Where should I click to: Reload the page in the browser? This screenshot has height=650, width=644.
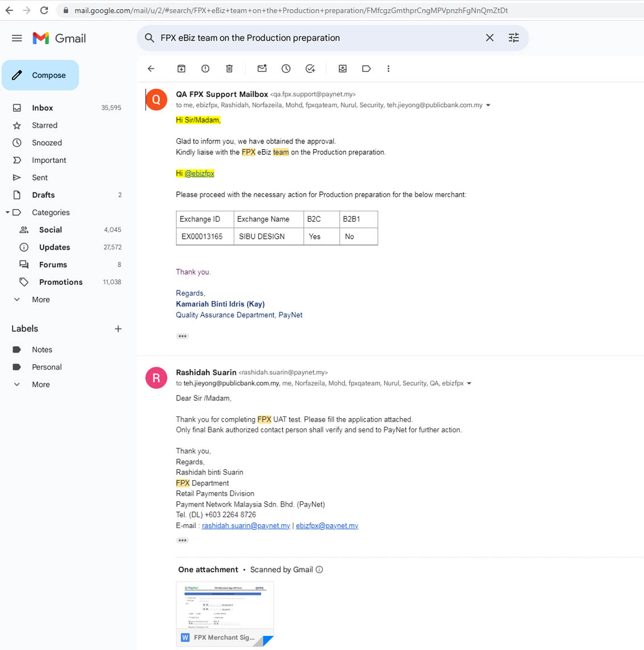tap(44, 10)
